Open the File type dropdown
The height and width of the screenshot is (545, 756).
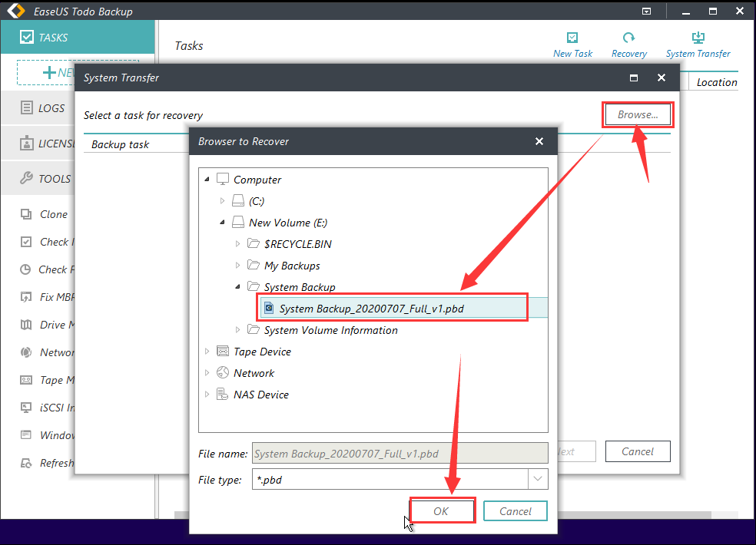(x=538, y=479)
